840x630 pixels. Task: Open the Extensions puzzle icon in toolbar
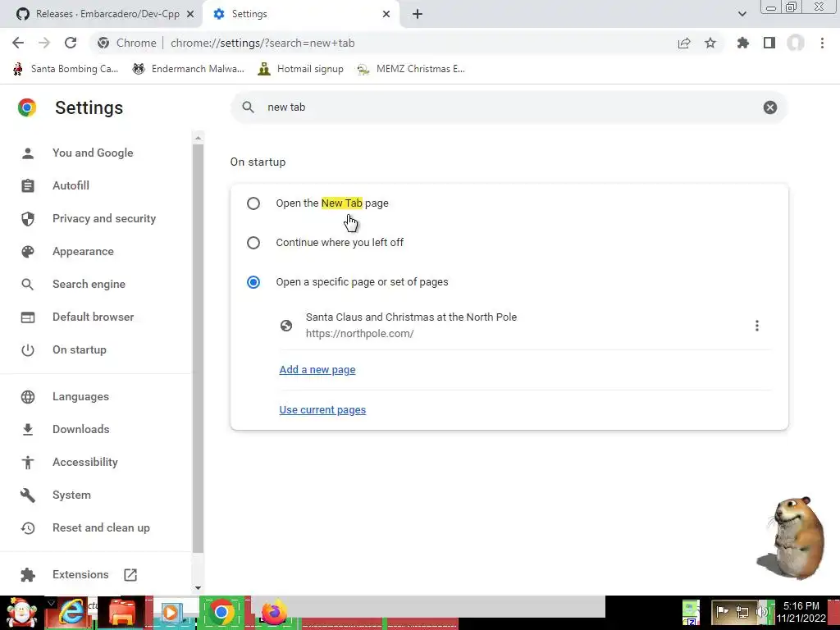click(743, 43)
